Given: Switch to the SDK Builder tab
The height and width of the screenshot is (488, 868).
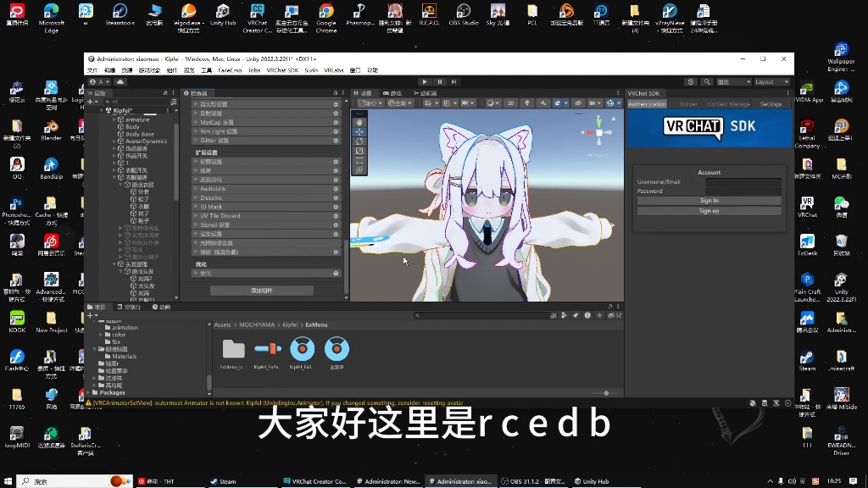Looking at the screenshot, I should 688,104.
